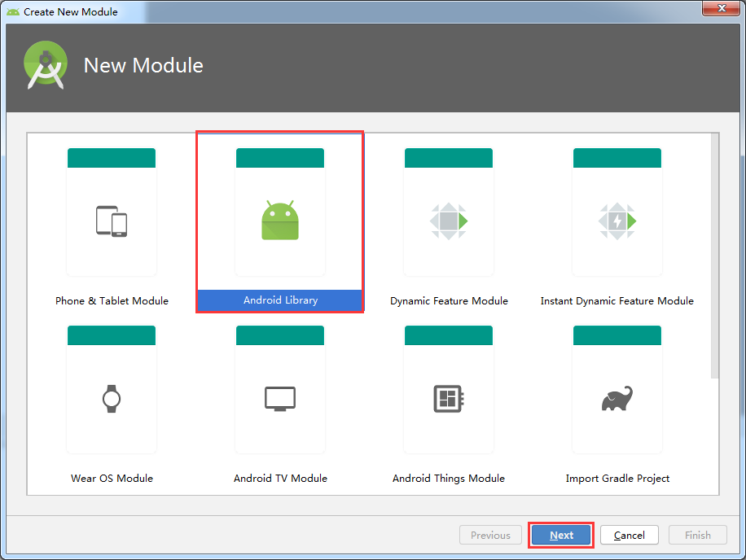
Task: Pick the Dynamic Feature Module icon
Action: point(449,221)
